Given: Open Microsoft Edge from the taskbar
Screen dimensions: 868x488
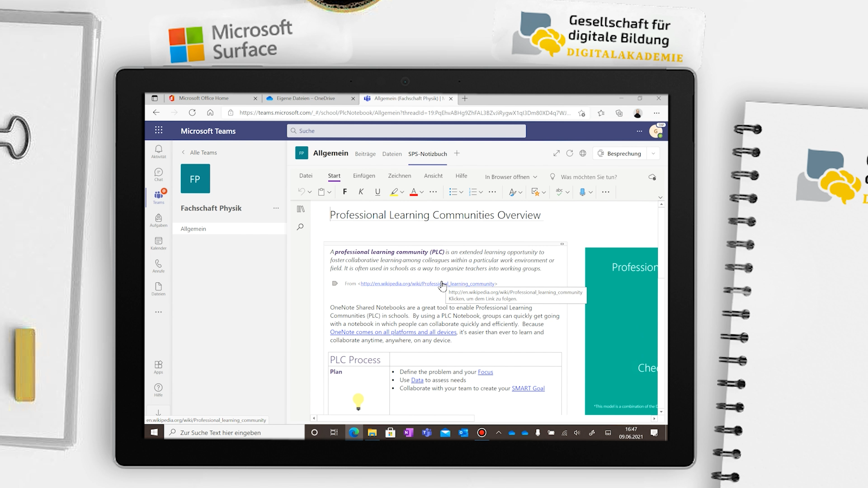Looking at the screenshot, I should [x=354, y=432].
